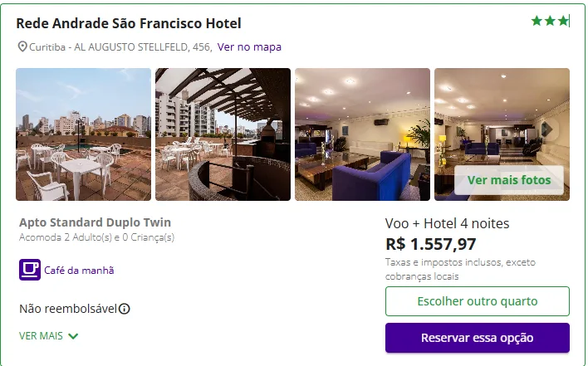Open the lobby photo with blue sofas
This screenshot has width=588, height=366.
coord(362,134)
